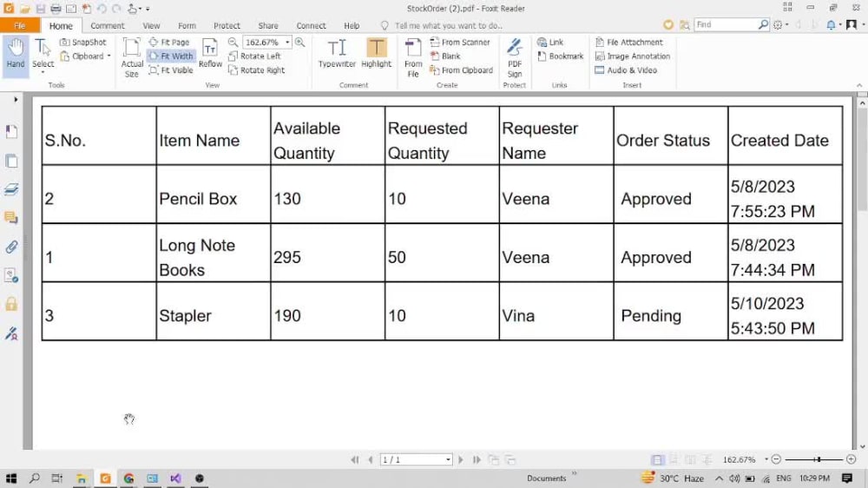Select the Highlight tool
868x488 pixels.
coord(377,54)
